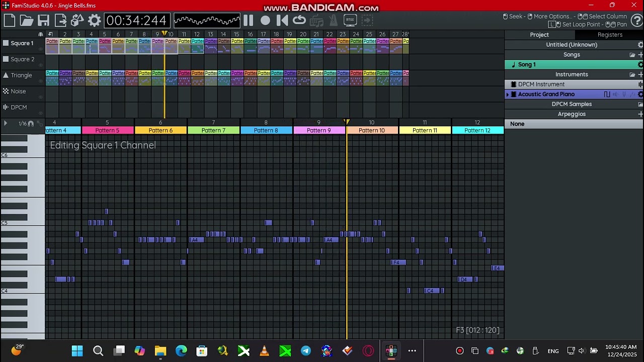Open snap precision 1/16 setting
This screenshot has width=644, height=362.
point(22,123)
